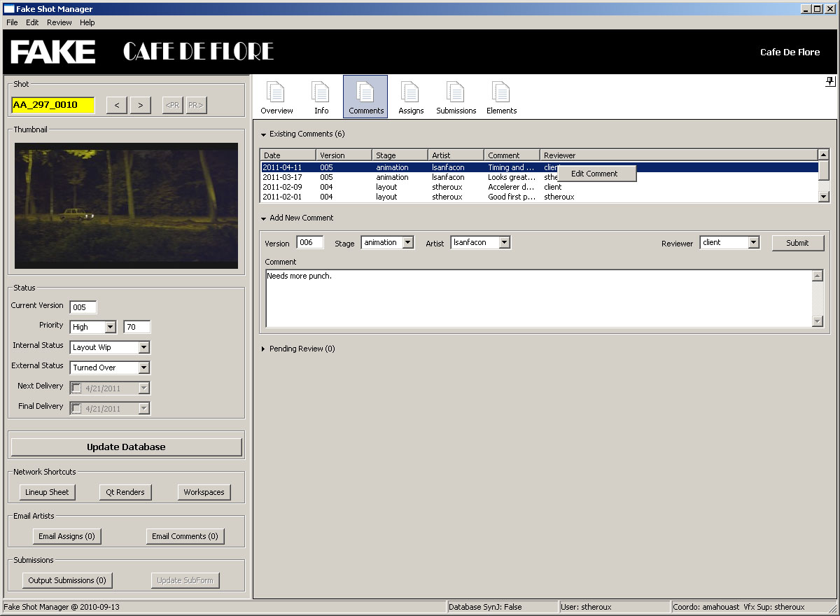Go to previous shot with < button

tap(117, 105)
